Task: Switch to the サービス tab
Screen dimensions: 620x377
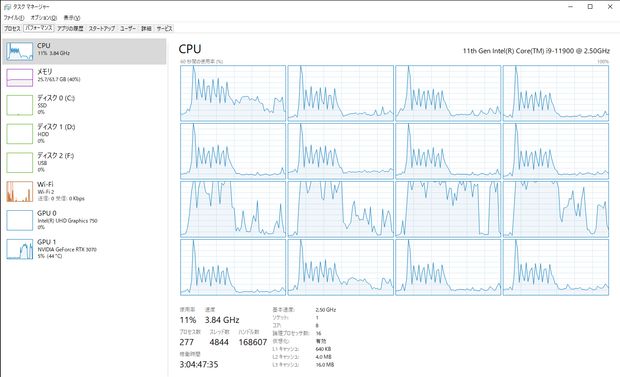Action: (x=164, y=28)
